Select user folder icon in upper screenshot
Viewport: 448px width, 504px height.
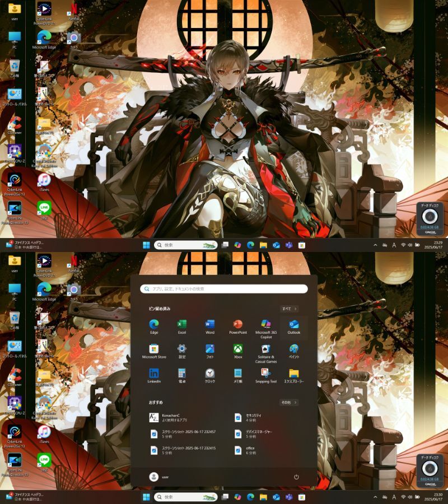click(x=15, y=12)
